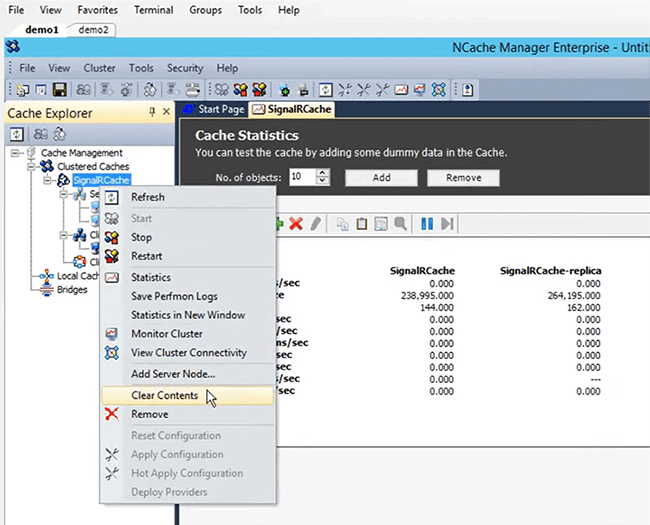Click the red X delete counter icon
This screenshot has width=650, height=525.
(x=296, y=224)
